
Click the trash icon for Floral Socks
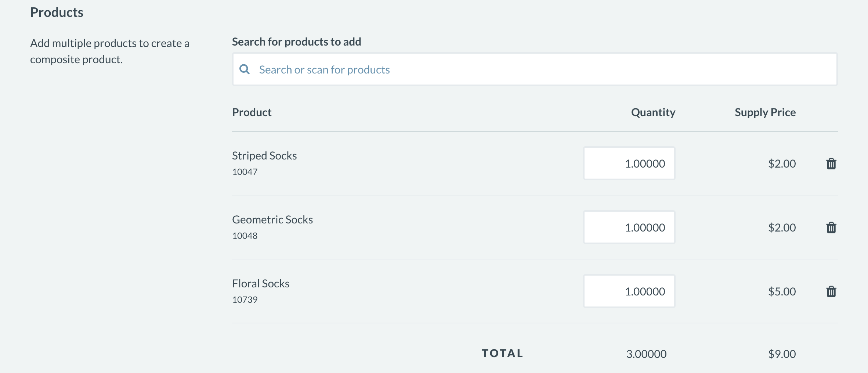pos(831,291)
